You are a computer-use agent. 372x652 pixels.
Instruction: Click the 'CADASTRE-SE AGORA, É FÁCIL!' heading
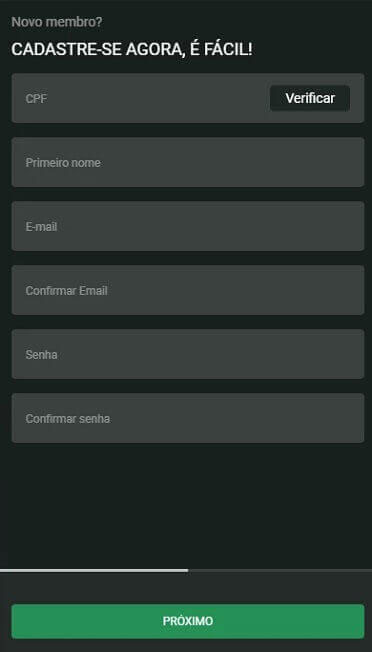click(x=132, y=49)
